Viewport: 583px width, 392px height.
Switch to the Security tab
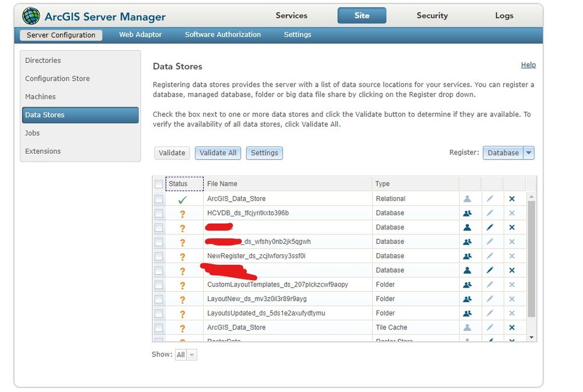pos(432,16)
